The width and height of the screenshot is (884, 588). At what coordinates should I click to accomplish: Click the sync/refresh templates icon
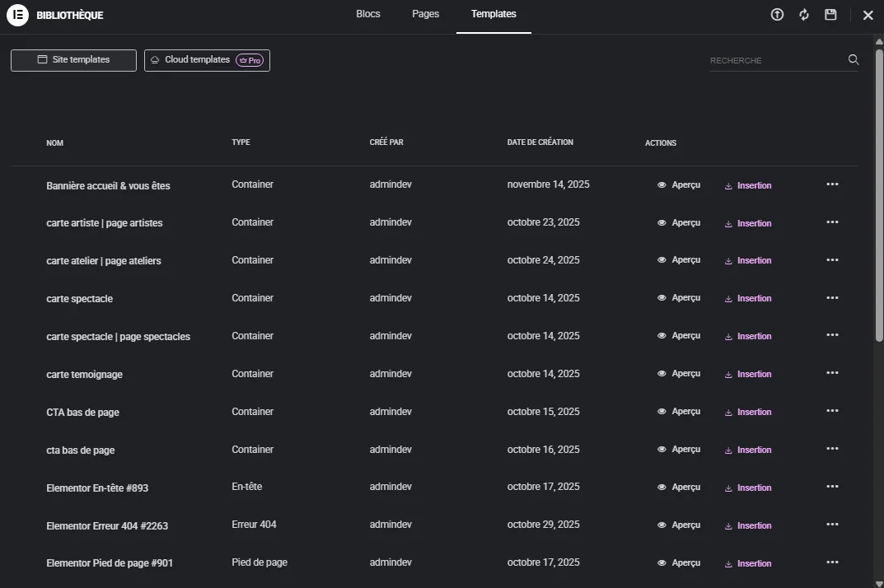(x=803, y=14)
